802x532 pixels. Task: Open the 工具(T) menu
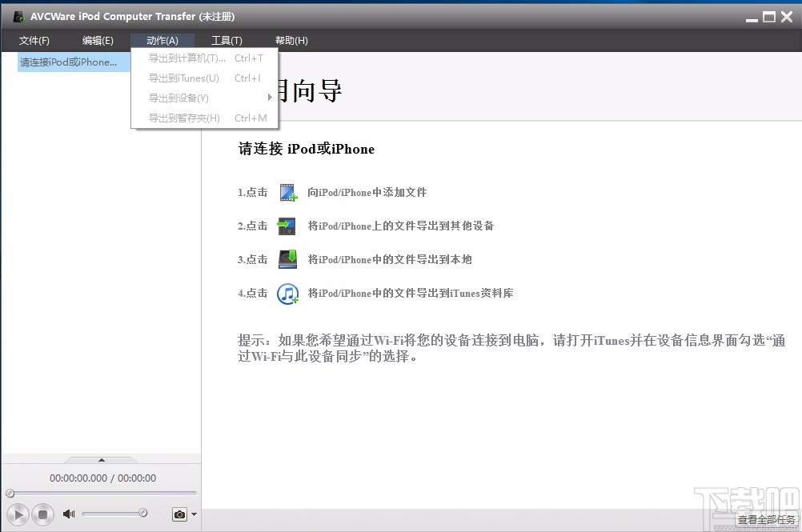pos(227,40)
